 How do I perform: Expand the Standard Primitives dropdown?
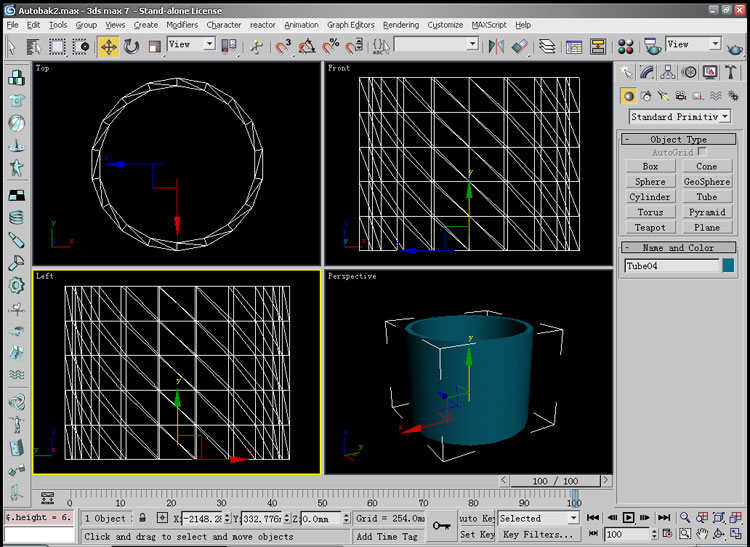coord(724,117)
